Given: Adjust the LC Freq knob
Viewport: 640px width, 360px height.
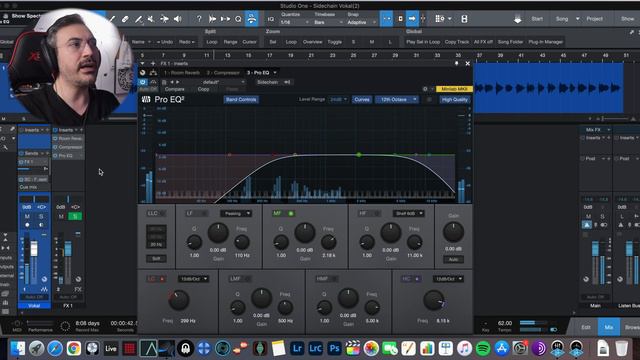Looking at the screenshot, I should [x=178, y=300].
